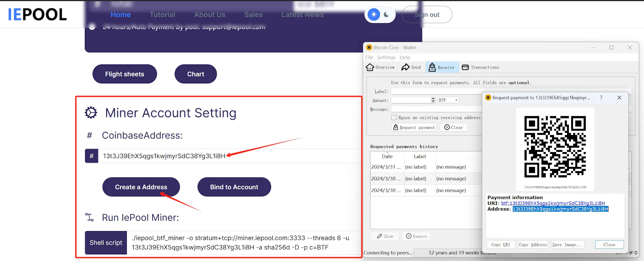This screenshot has width=644, height=261.
Task: Switch to light mode sun icon
Action: coord(374,14)
